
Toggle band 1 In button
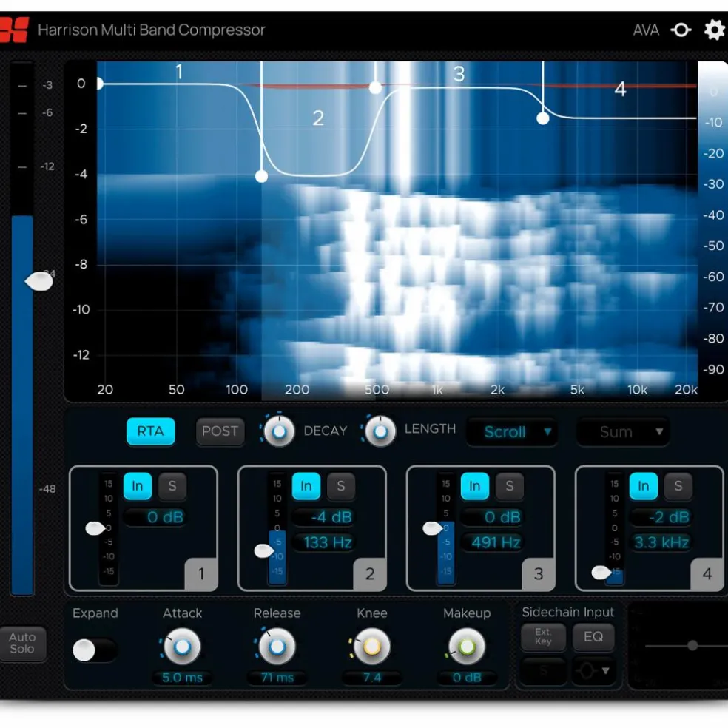(138, 486)
